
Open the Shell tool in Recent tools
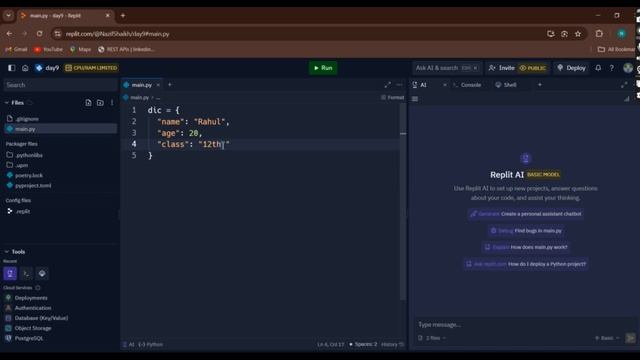click(x=42, y=273)
